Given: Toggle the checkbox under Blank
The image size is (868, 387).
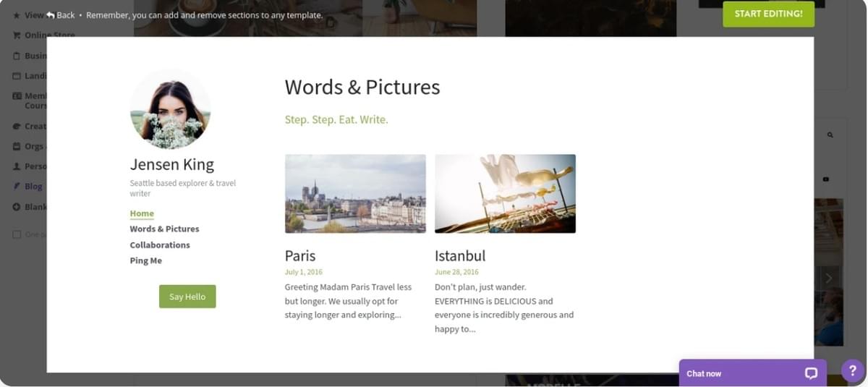Looking at the screenshot, I should click(17, 234).
